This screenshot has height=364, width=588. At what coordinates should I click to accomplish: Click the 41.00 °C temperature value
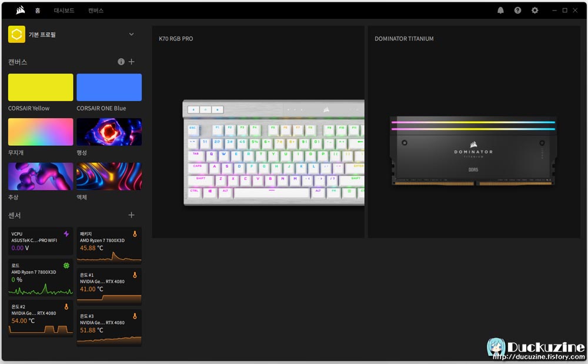point(92,289)
